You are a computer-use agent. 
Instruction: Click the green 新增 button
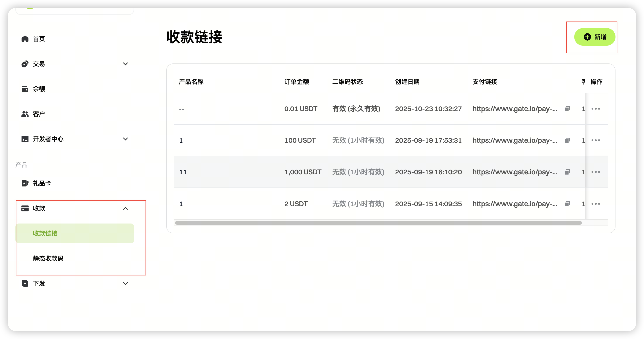594,37
